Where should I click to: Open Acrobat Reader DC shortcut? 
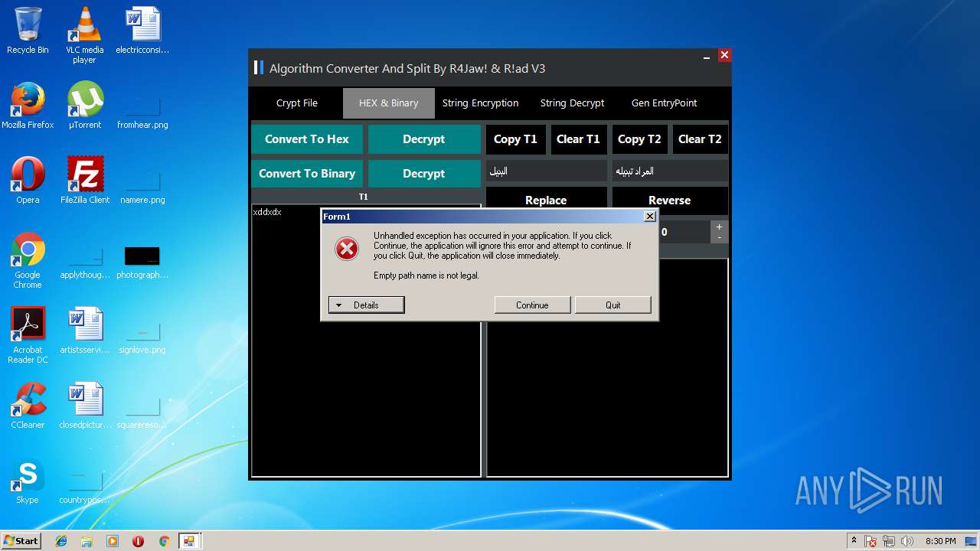pos(28,335)
